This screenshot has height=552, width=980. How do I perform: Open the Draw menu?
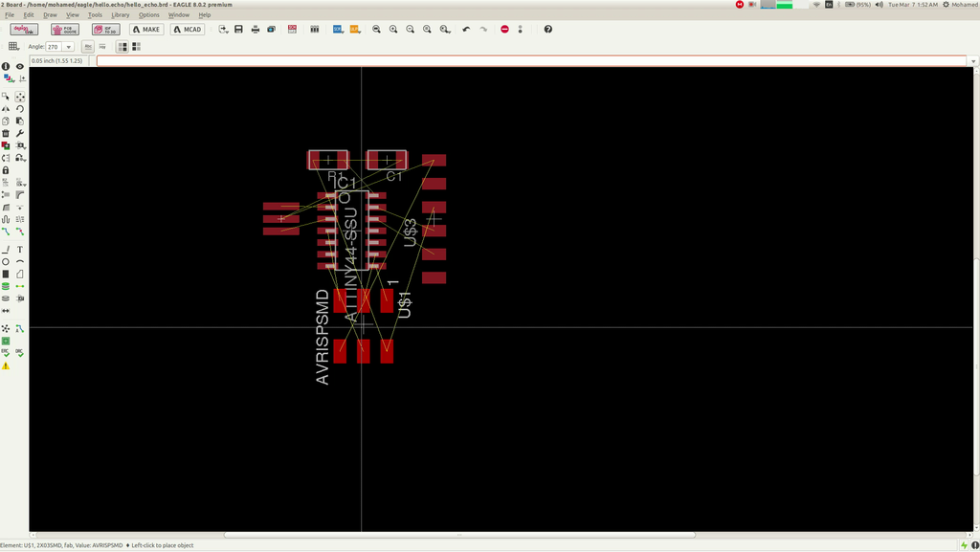pos(50,15)
